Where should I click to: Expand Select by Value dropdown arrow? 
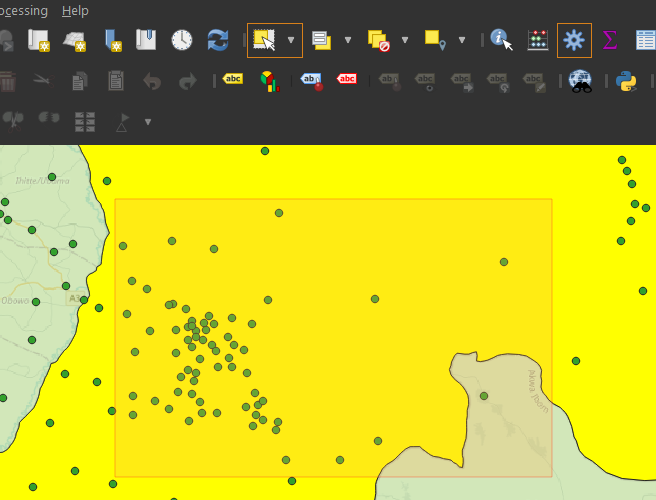coord(348,40)
